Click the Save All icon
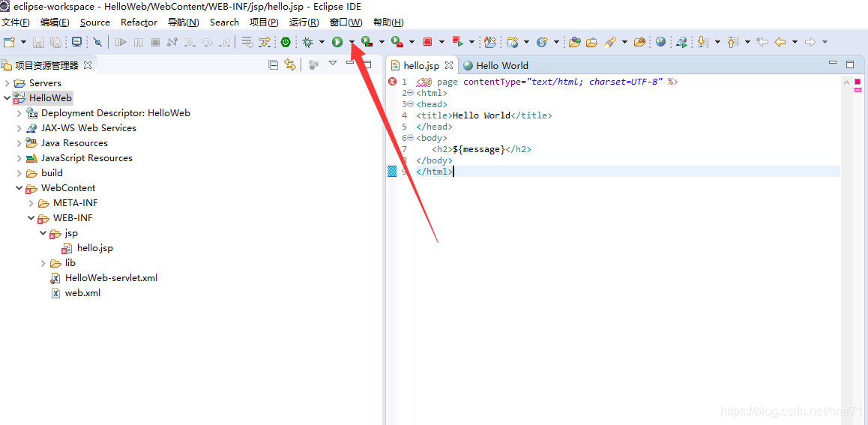Screen dimensions: 868x425 pyautogui.click(x=55, y=41)
